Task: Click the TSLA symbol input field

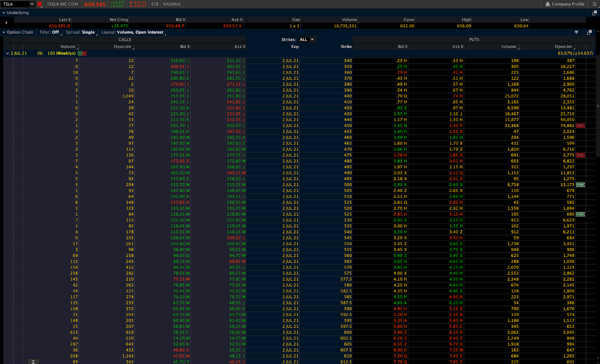Action: click(15, 4)
